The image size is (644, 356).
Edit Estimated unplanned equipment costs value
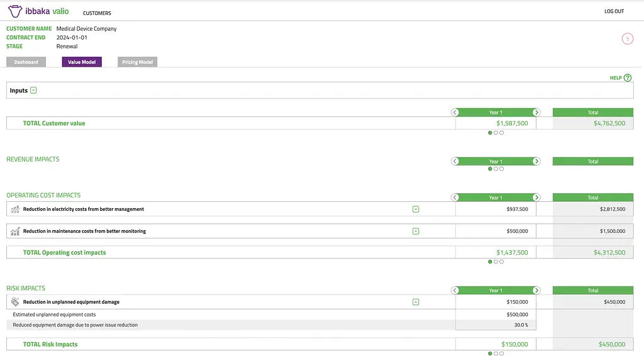[496, 314]
